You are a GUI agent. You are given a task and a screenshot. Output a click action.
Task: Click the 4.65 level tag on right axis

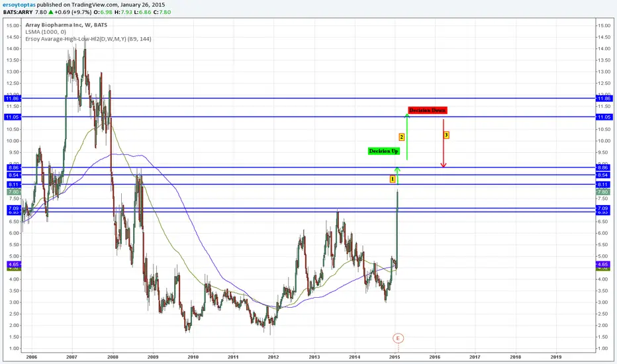pos(604,265)
